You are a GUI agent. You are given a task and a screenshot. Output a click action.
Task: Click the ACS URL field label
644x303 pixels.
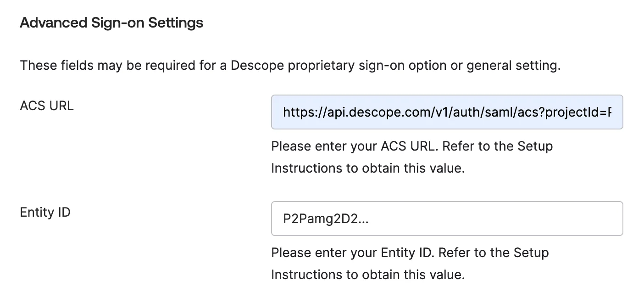point(46,106)
